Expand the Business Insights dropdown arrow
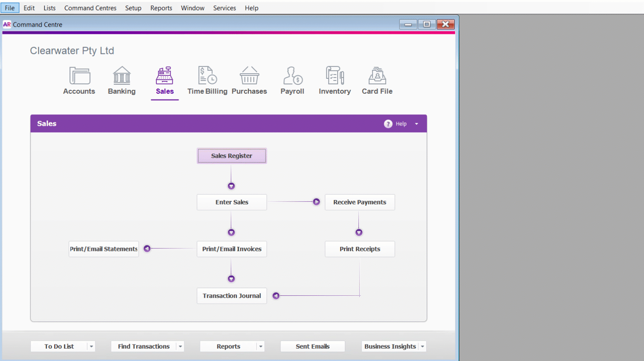The width and height of the screenshot is (644, 361). click(422, 347)
